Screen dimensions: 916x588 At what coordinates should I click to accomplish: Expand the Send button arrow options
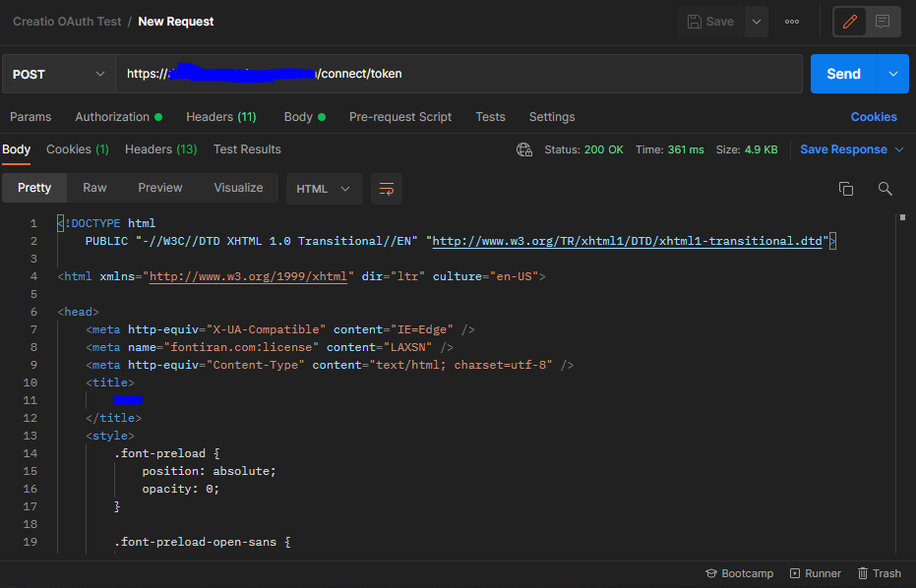coord(892,74)
